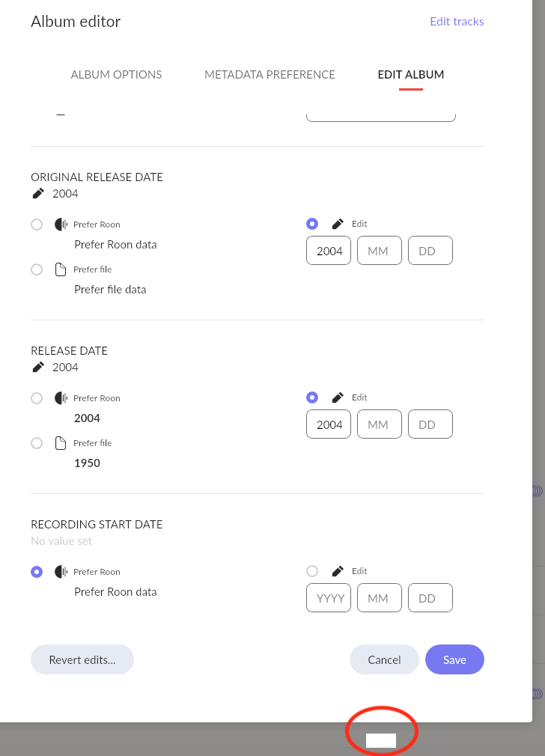Screen dimensions: 545x756
Task: Open Metadata Preference tab
Action: (x=270, y=75)
